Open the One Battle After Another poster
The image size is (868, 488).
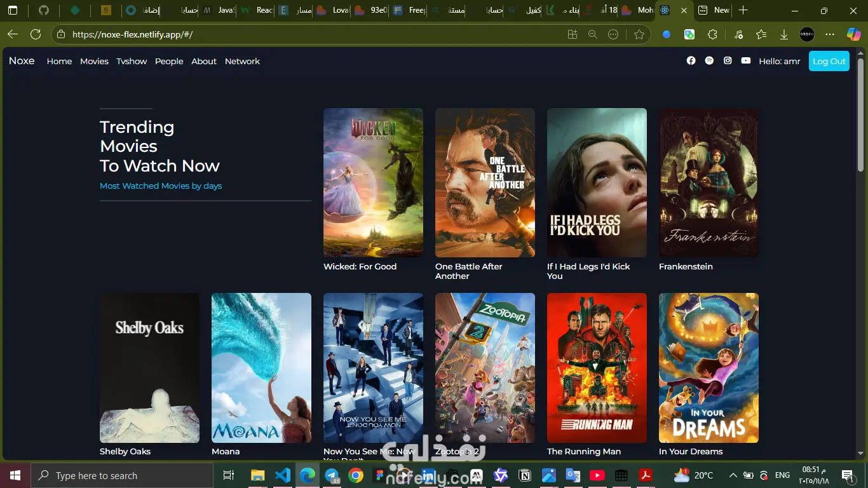pos(485,182)
